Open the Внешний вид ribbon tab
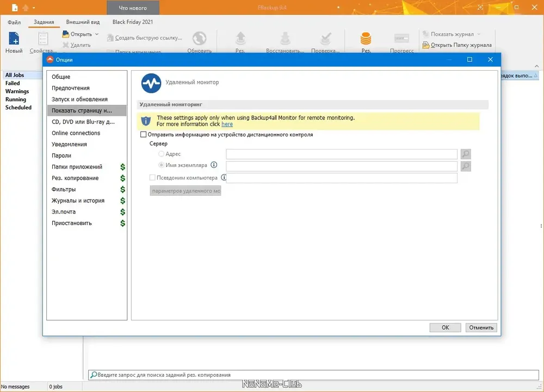Screen dimensions: 544x392 (83, 22)
